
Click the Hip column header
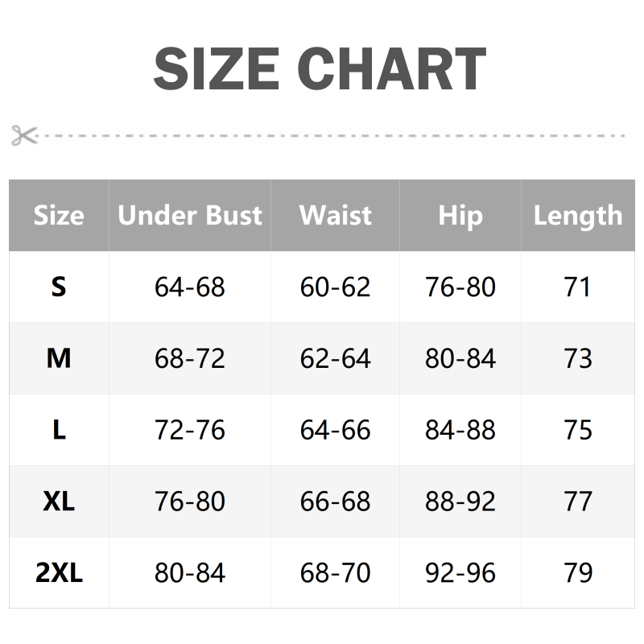pyautogui.click(x=460, y=216)
